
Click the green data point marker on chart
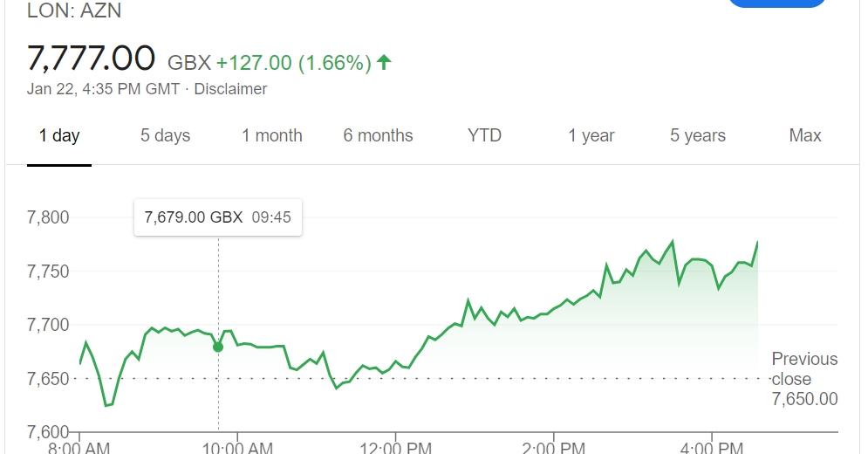(218, 347)
